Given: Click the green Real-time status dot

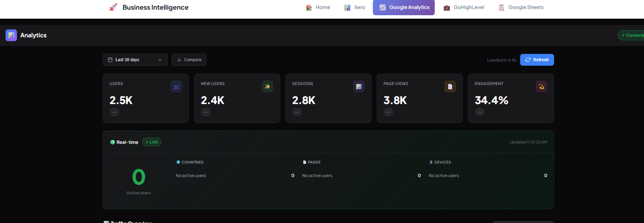Looking at the screenshot, I should click(x=112, y=142).
